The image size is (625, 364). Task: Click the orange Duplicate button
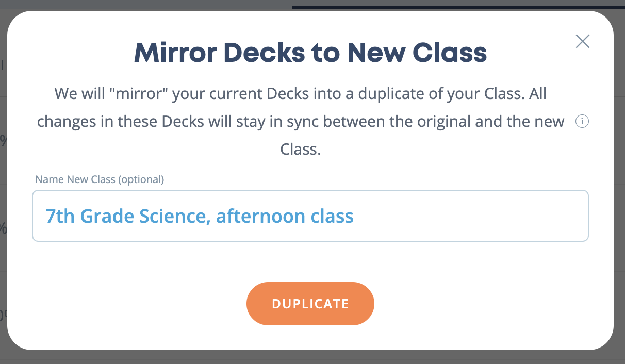(310, 304)
